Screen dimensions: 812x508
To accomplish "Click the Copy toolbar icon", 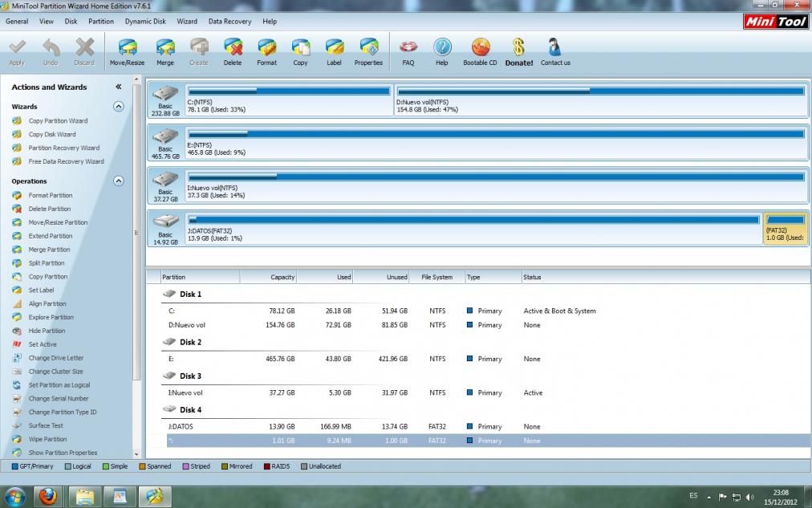I will pos(300,47).
